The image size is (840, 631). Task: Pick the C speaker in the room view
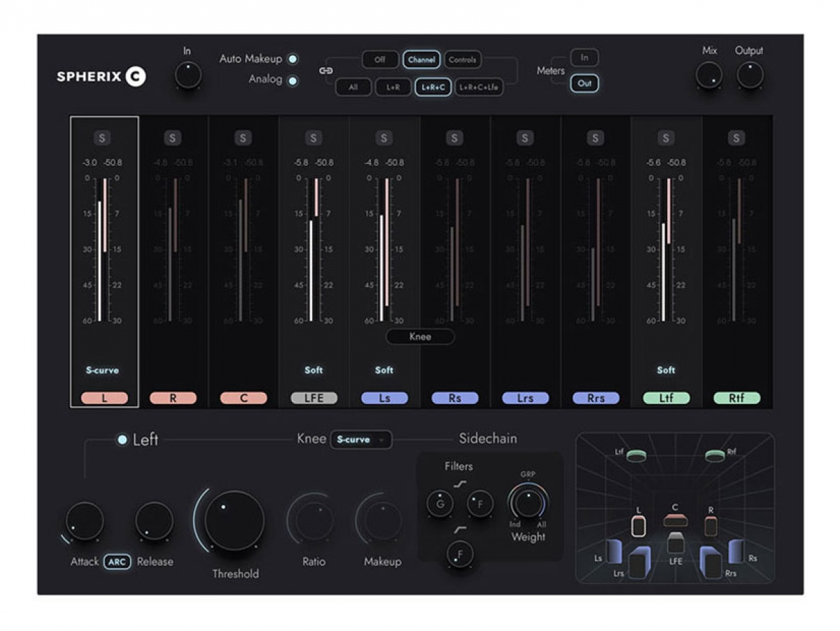tap(675, 520)
